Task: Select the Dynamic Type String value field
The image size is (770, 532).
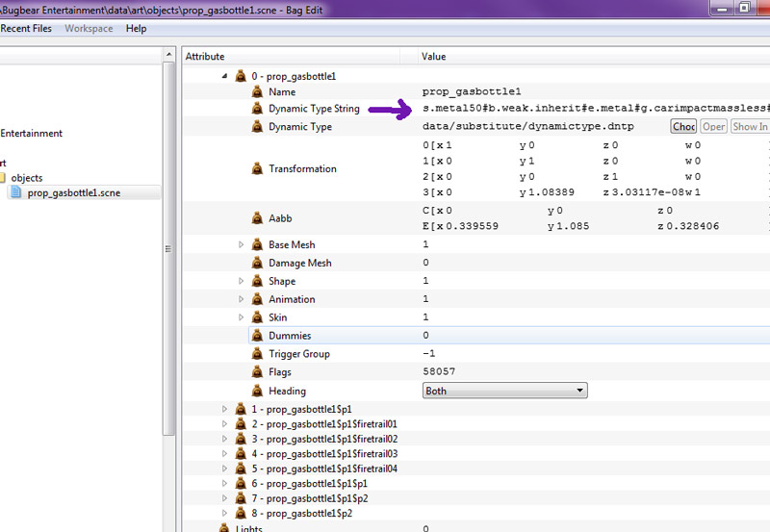Action: click(x=596, y=108)
